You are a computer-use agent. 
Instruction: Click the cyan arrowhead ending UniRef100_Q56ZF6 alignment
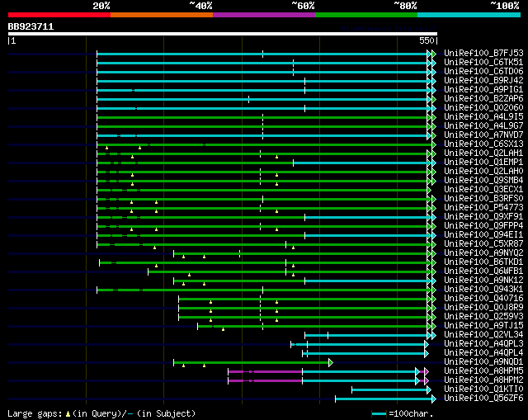[x=434, y=399]
